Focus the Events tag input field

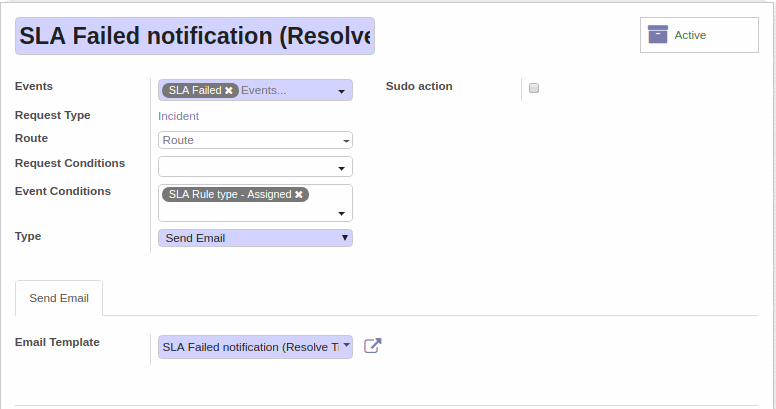coord(287,90)
